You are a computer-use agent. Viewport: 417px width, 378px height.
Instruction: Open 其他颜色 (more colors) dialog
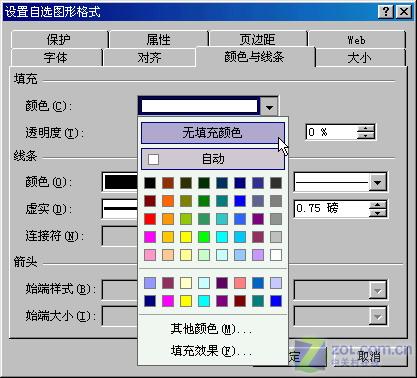pyautogui.click(x=211, y=329)
